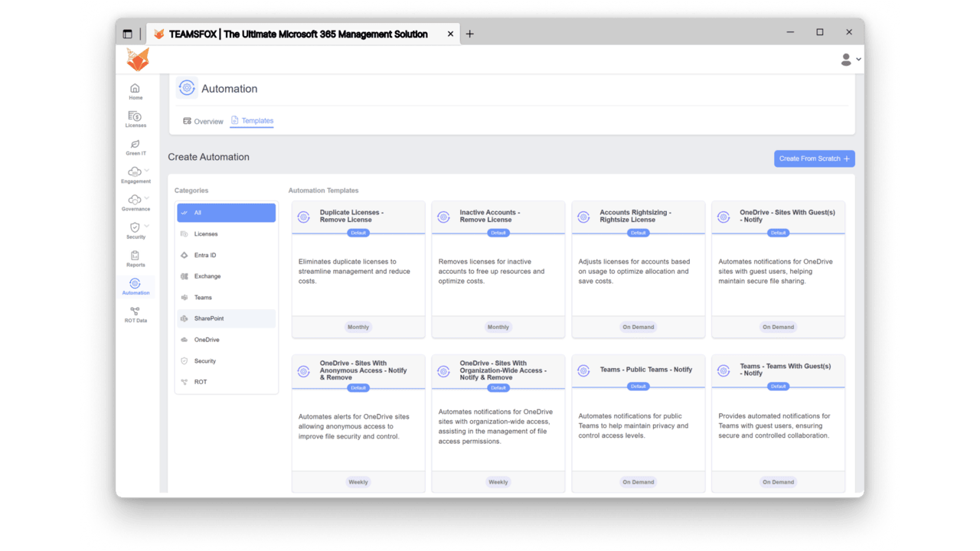This screenshot has width=980, height=551.
Task: Expand the Governance sidebar chevron
Action: [x=146, y=198]
